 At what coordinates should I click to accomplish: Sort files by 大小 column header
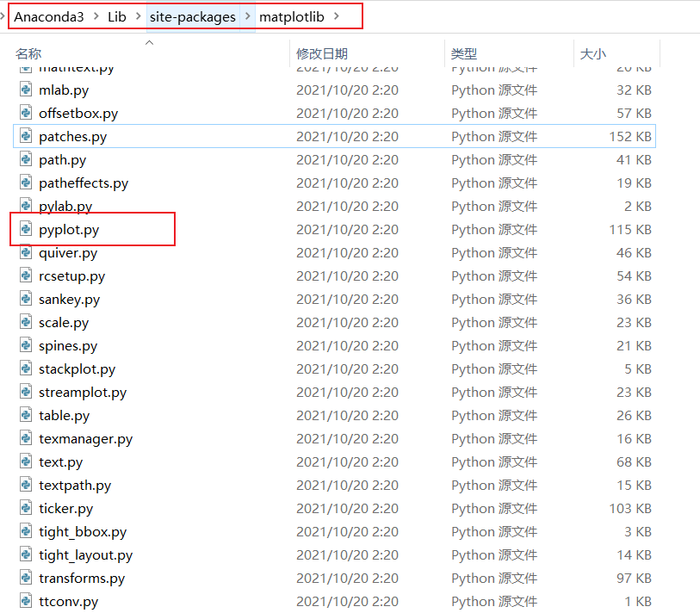click(x=593, y=54)
